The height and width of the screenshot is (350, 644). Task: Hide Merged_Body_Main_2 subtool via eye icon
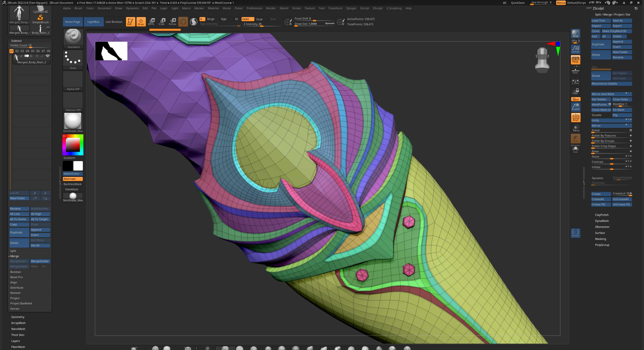48,56
